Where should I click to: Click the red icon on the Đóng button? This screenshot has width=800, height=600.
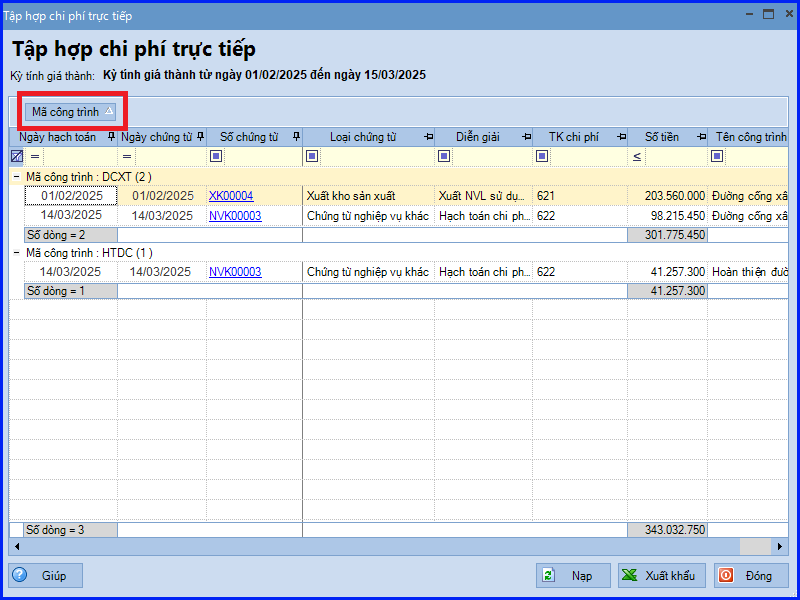click(727, 575)
